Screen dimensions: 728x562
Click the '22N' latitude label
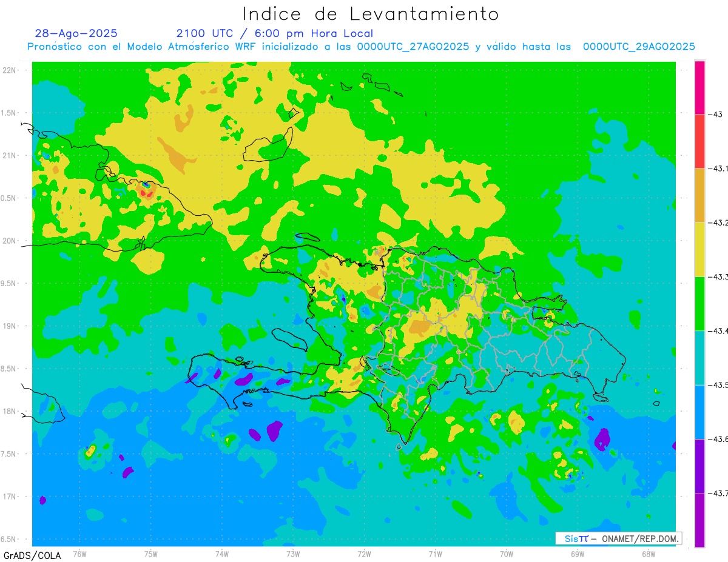(9, 70)
